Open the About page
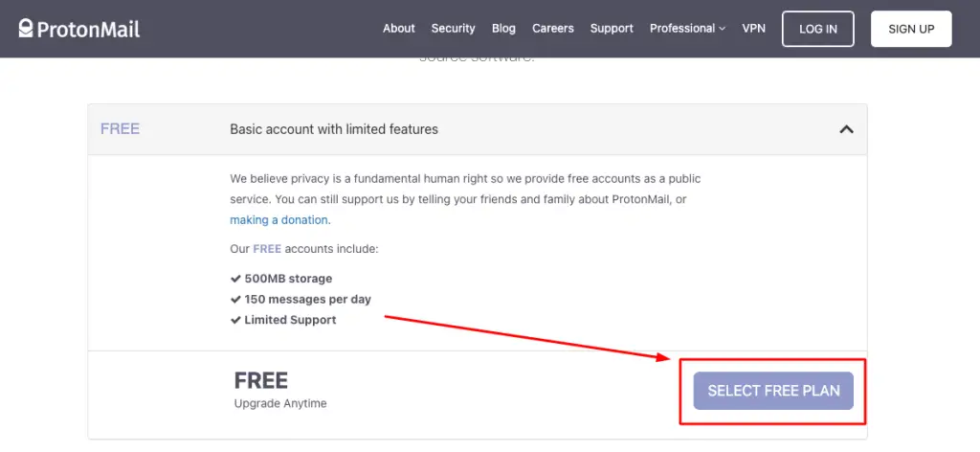Screen dimensions: 980x452 tap(399, 28)
